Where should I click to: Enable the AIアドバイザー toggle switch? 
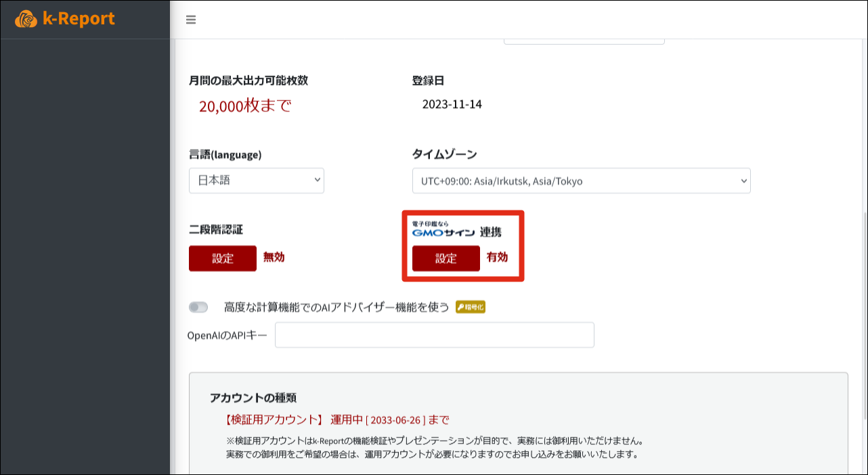pyautogui.click(x=198, y=307)
